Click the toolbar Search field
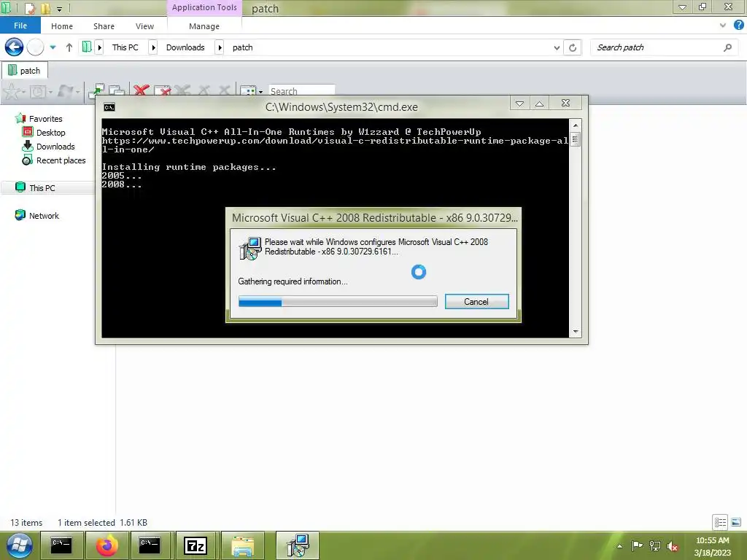The image size is (747, 560). click(x=301, y=91)
